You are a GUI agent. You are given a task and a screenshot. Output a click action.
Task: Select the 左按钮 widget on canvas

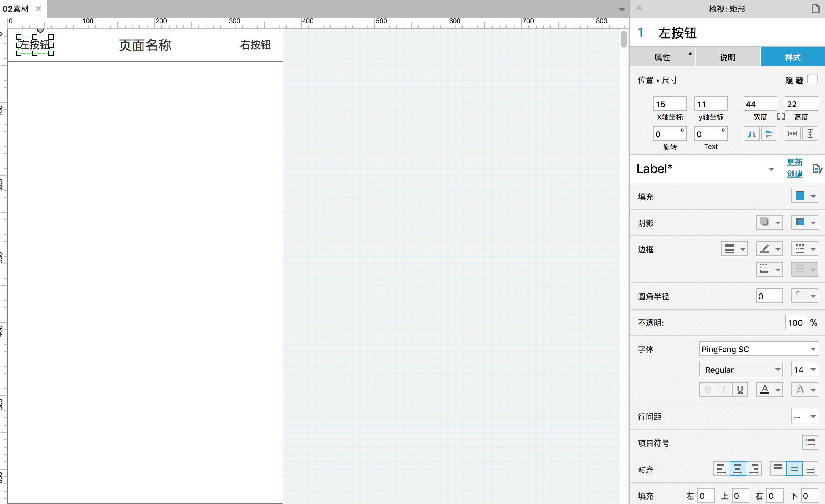coord(34,45)
